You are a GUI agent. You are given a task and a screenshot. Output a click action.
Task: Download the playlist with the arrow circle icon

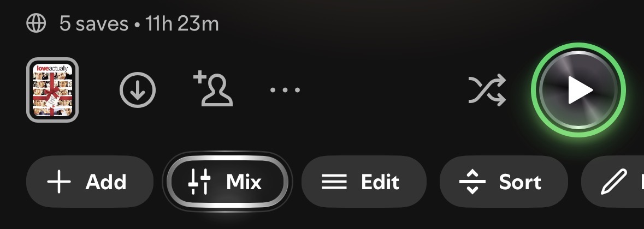pos(138,90)
